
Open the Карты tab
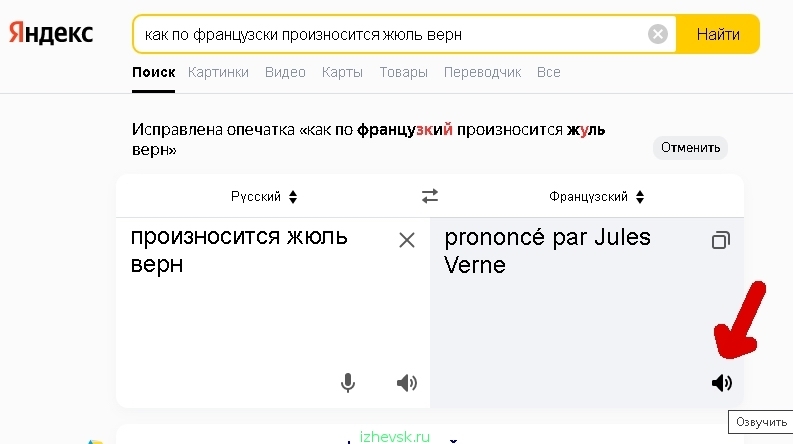click(342, 72)
